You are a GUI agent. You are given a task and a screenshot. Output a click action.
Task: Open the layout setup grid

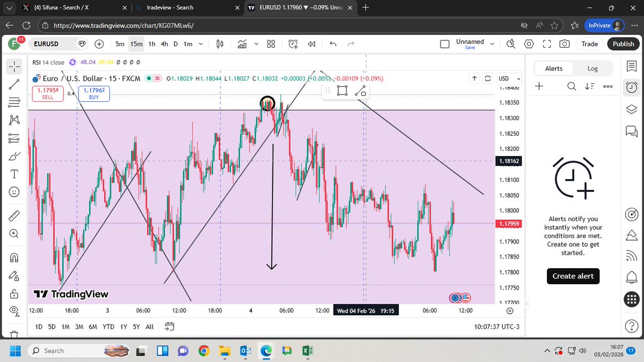pos(271,44)
